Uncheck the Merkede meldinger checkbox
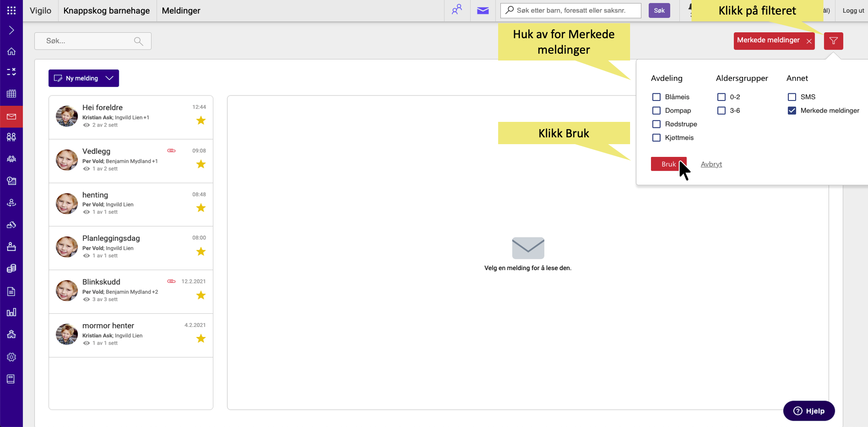 [x=792, y=111]
